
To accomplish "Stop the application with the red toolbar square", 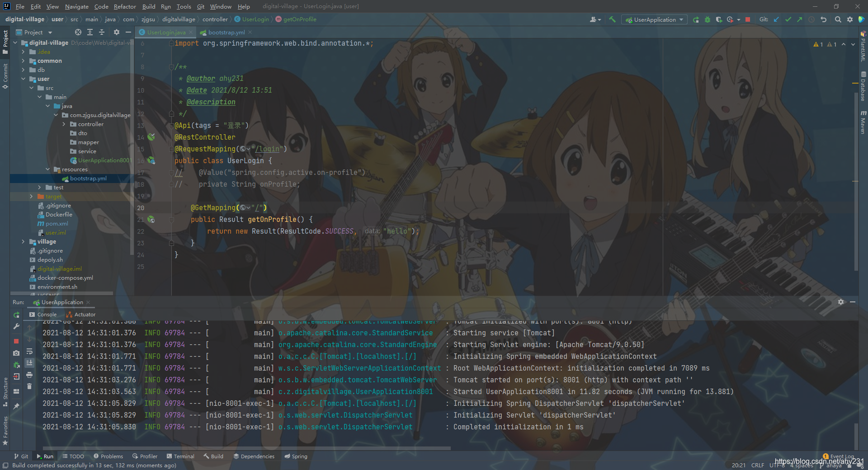I will tap(748, 19).
